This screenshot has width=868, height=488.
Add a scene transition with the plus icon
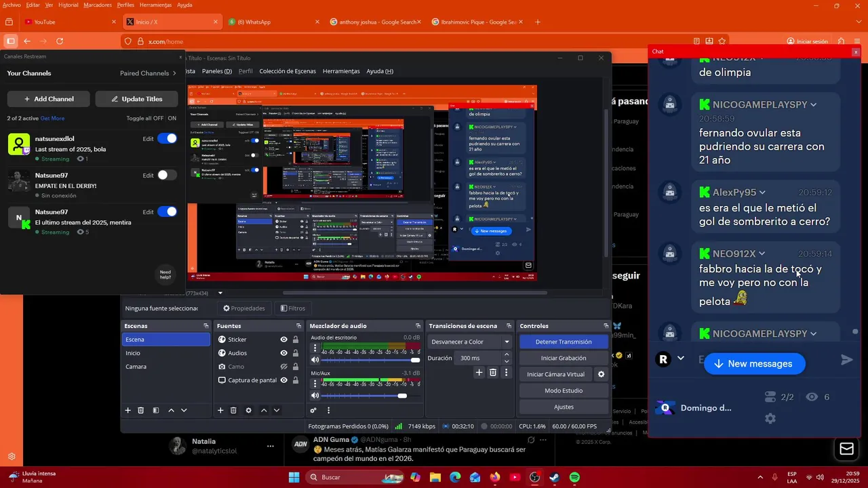tap(479, 372)
